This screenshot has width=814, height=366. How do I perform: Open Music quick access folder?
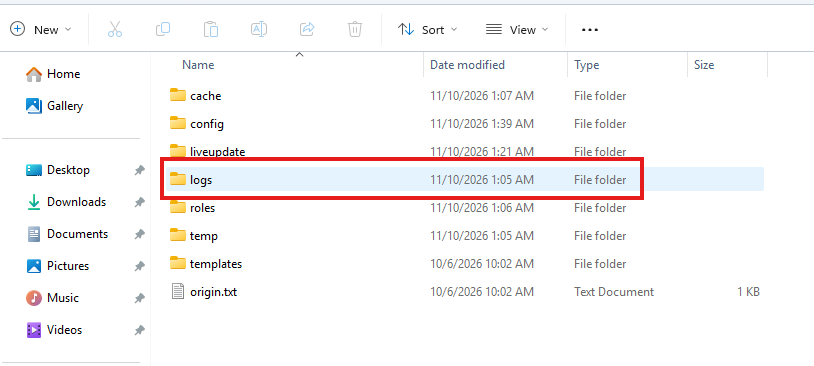[x=52, y=298]
